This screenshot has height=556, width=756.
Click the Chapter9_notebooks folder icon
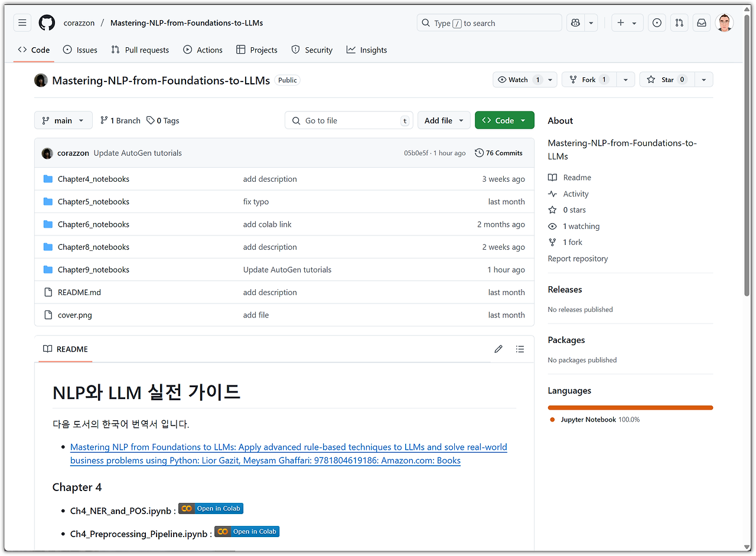[x=48, y=270]
